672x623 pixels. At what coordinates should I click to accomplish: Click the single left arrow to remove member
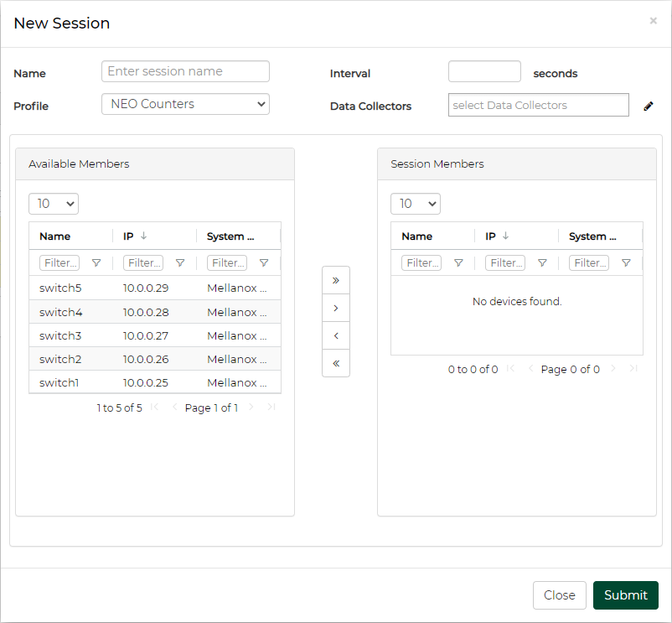click(336, 335)
